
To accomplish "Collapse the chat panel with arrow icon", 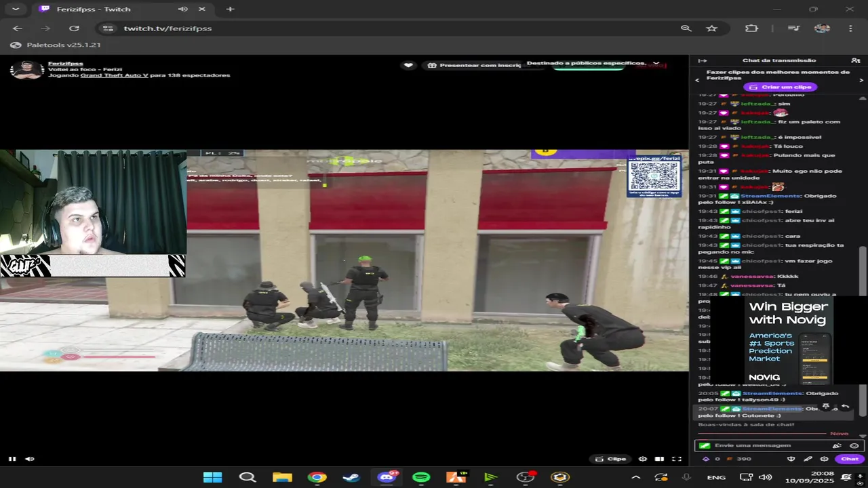I will 703,60.
